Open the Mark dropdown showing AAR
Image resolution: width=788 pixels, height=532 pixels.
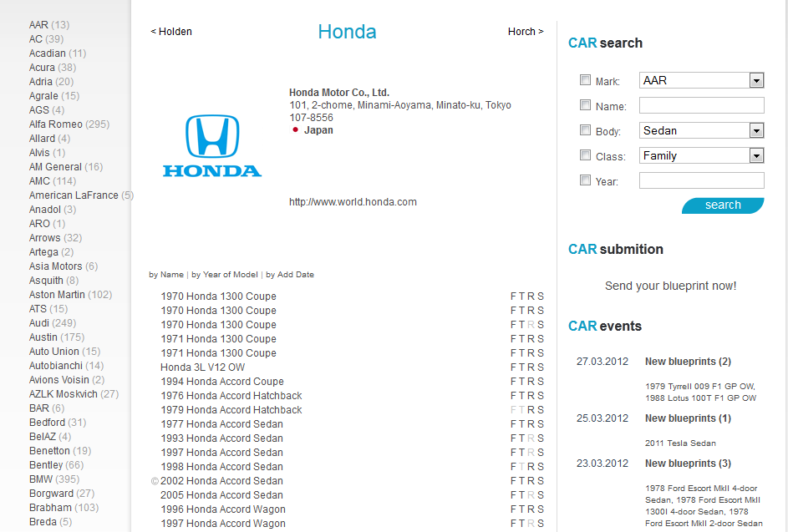click(702, 80)
